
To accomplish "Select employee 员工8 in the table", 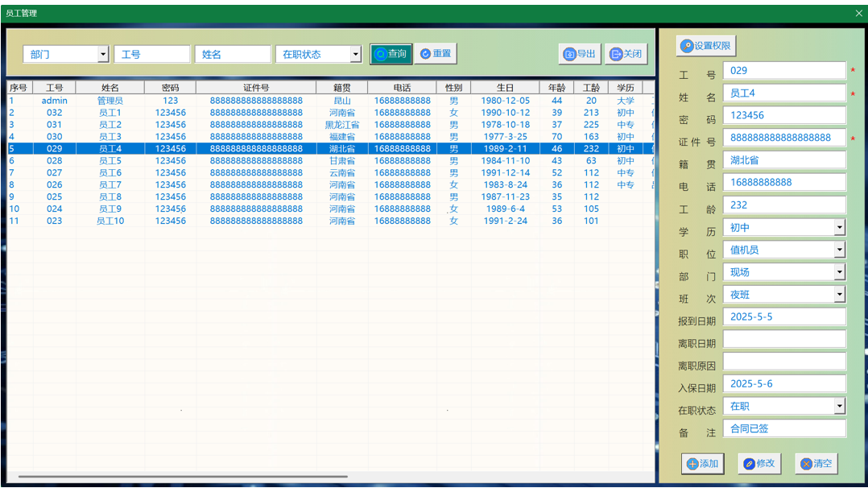I will [x=330, y=196].
